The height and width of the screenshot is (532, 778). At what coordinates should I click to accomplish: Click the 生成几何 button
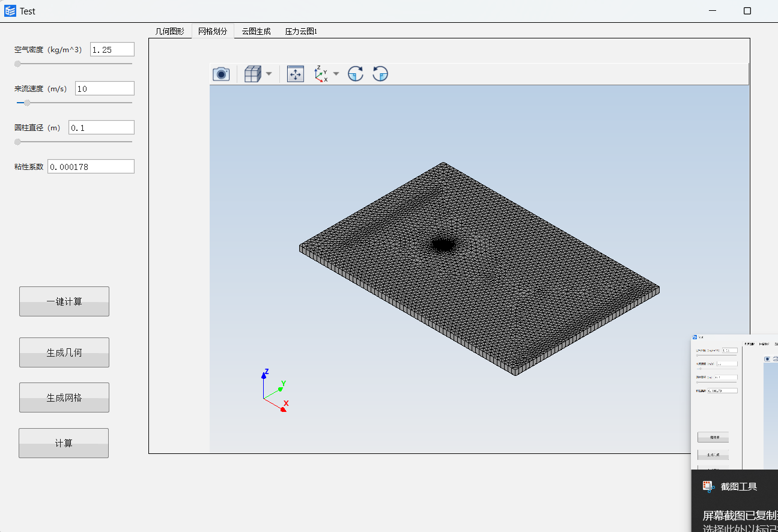point(64,352)
